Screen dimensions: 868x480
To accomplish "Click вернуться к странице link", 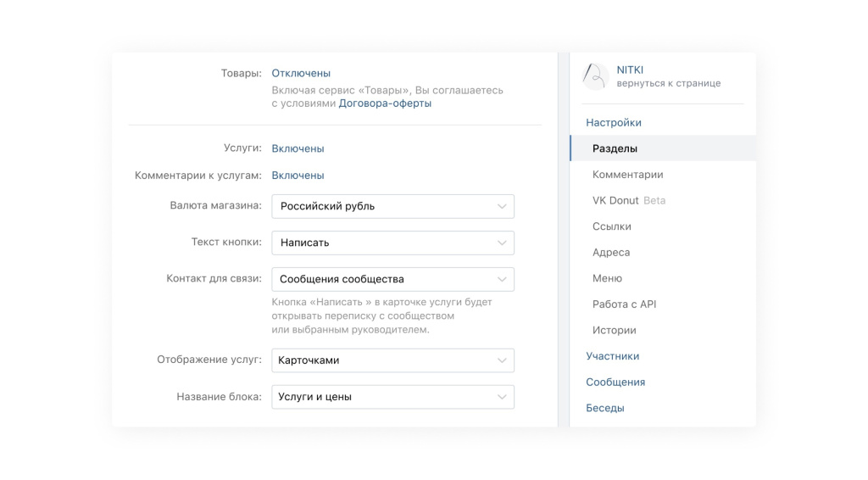I will [x=669, y=84].
